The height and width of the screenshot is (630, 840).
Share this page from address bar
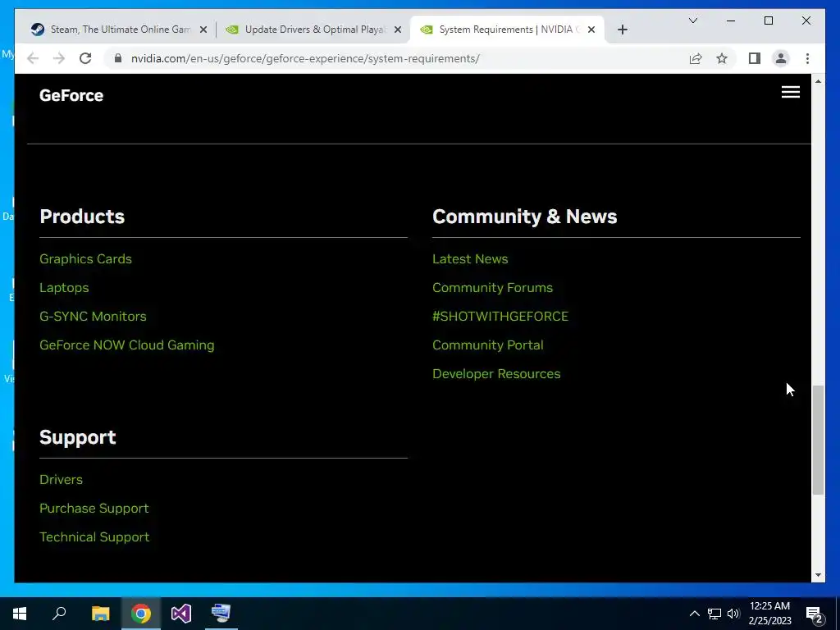[696, 58]
